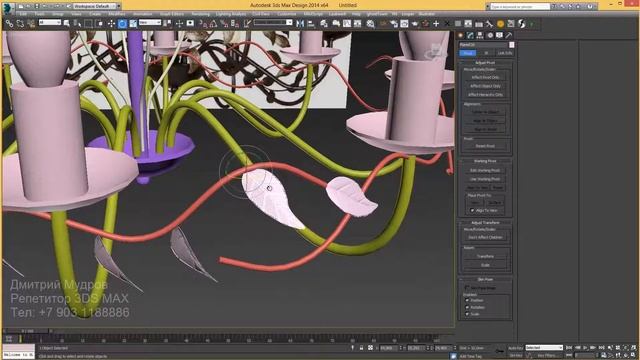Viewport: 640px width, 360px height.
Task: Activate the Select Object tool
Action: 67,24
